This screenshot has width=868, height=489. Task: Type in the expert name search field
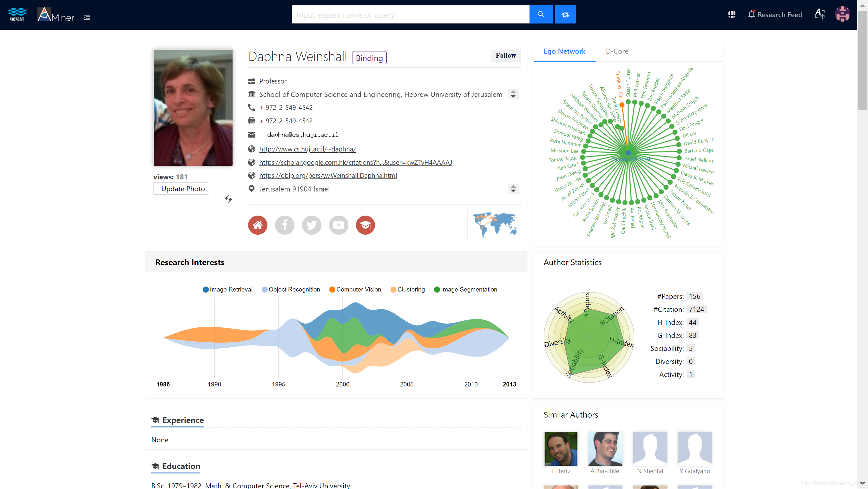click(x=410, y=15)
